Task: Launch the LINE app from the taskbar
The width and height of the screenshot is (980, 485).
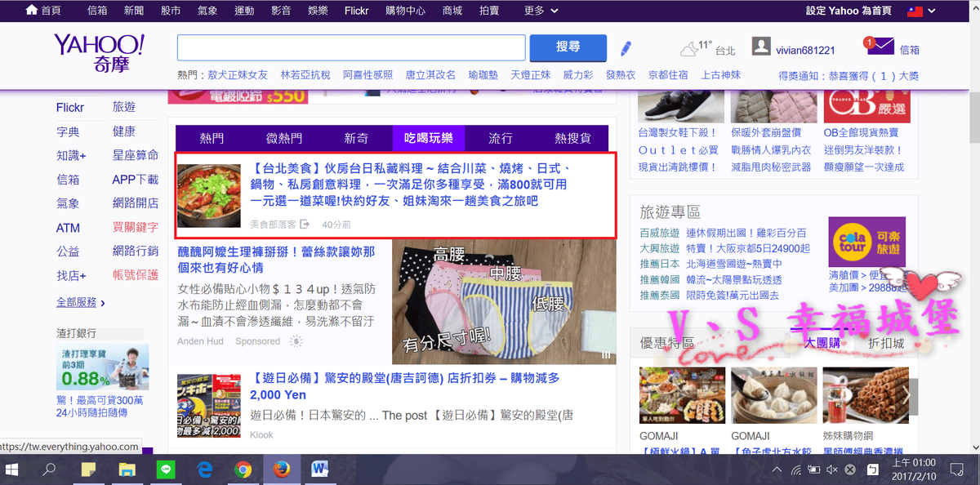Action: tap(166, 469)
